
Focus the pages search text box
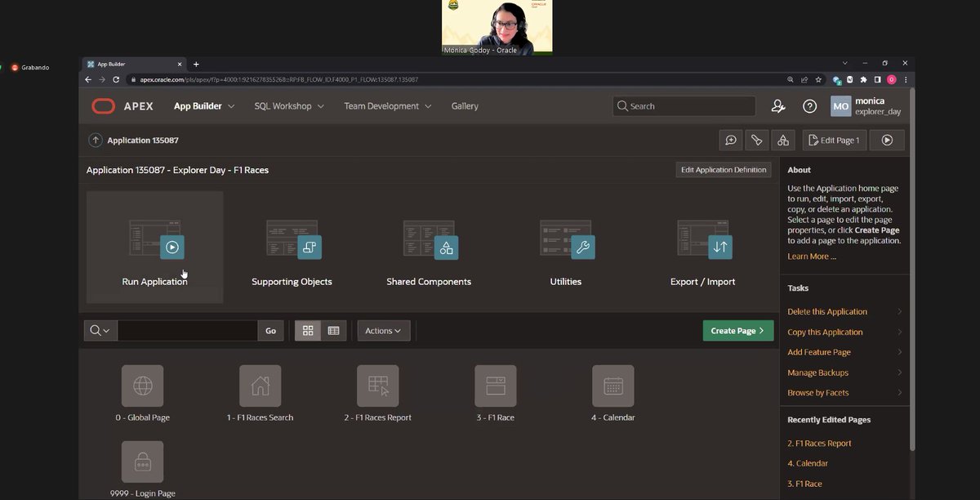click(188, 330)
